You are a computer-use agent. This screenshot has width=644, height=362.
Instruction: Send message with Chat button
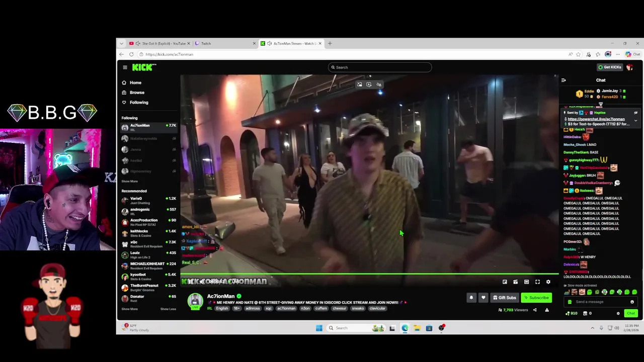click(x=631, y=313)
